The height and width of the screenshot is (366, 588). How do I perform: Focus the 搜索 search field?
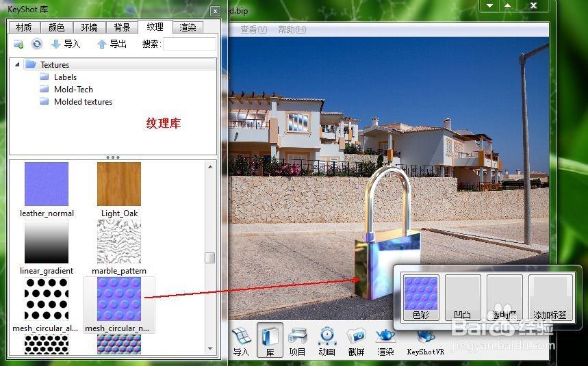[x=190, y=44]
